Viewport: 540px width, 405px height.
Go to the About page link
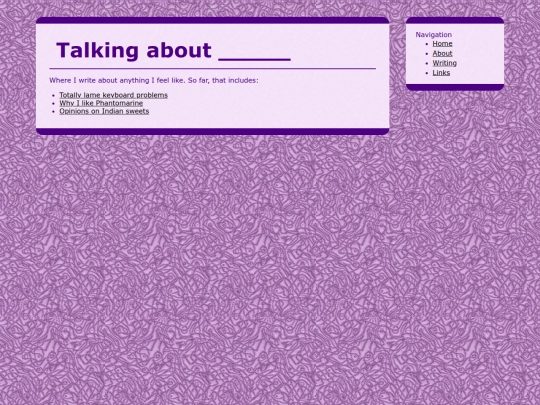pos(442,53)
